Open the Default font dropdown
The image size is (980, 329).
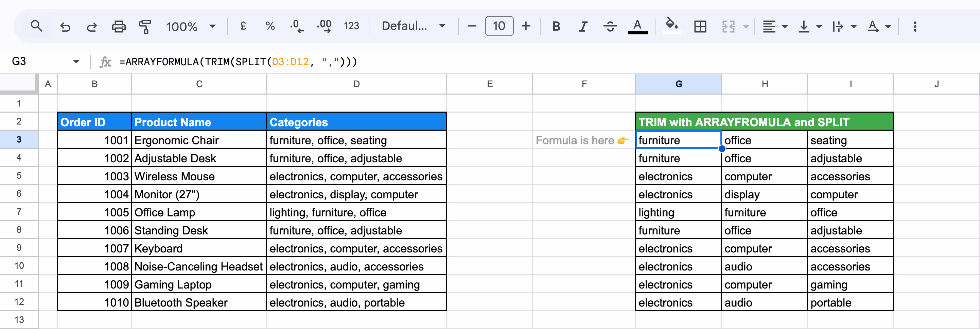(414, 26)
